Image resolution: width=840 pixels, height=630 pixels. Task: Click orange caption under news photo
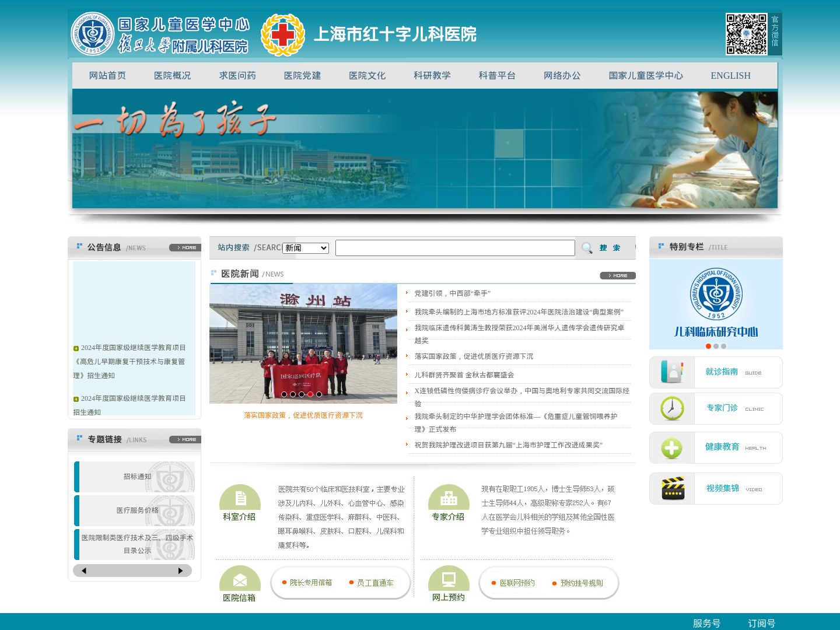click(x=303, y=415)
